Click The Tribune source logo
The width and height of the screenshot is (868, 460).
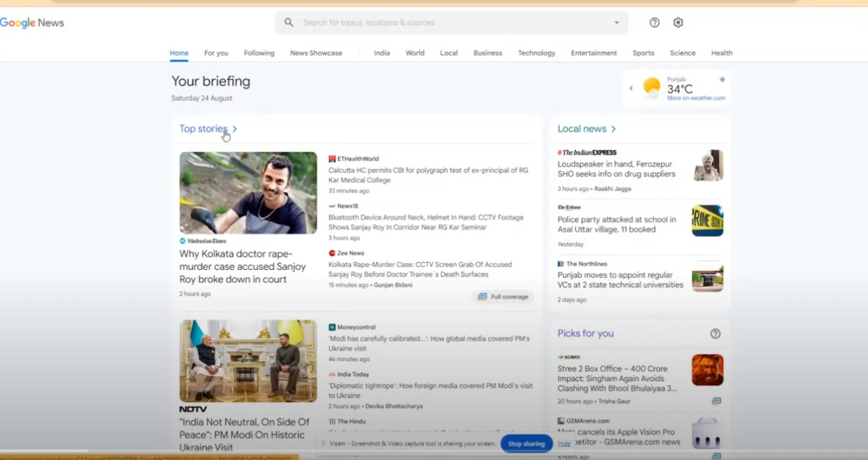pyautogui.click(x=569, y=207)
